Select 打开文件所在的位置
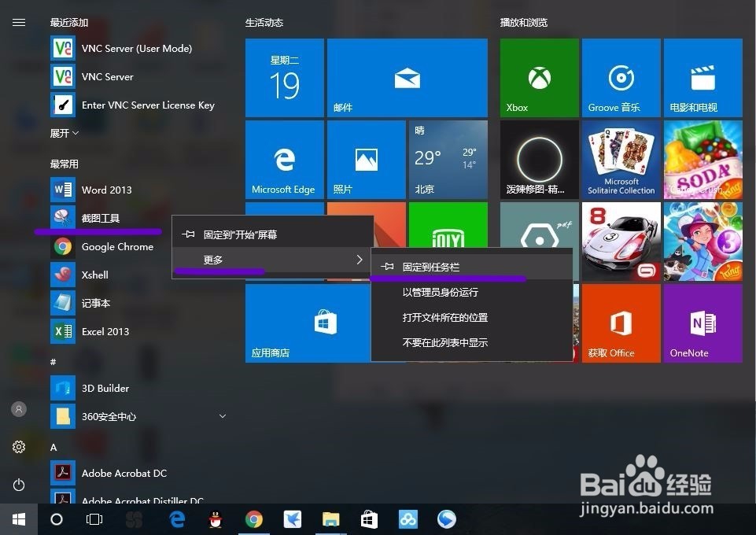The width and height of the screenshot is (756, 535). (471, 318)
